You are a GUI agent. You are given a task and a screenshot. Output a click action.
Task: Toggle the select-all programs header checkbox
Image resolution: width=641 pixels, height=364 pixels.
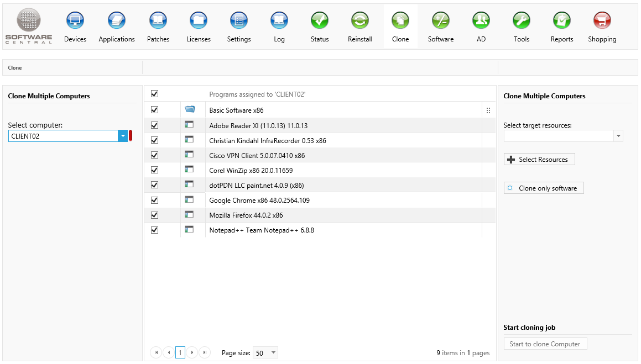pyautogui.click(x=155, y=94)
